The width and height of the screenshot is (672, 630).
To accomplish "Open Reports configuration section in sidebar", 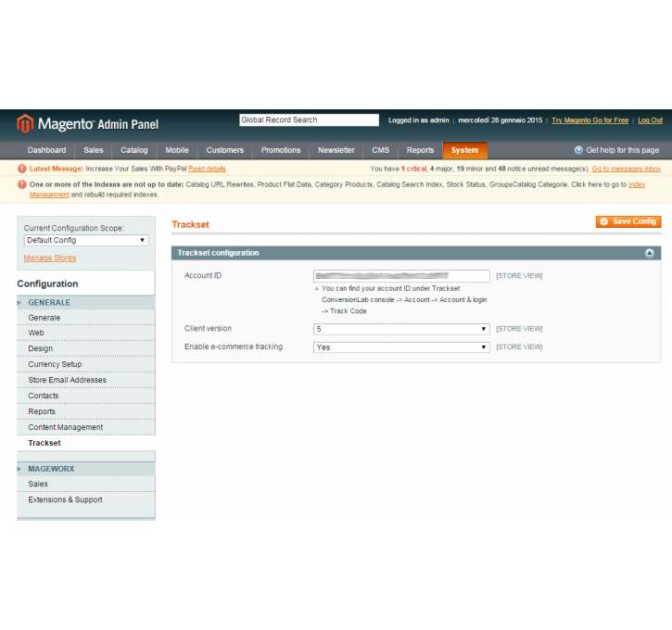I will pos(86,411).
